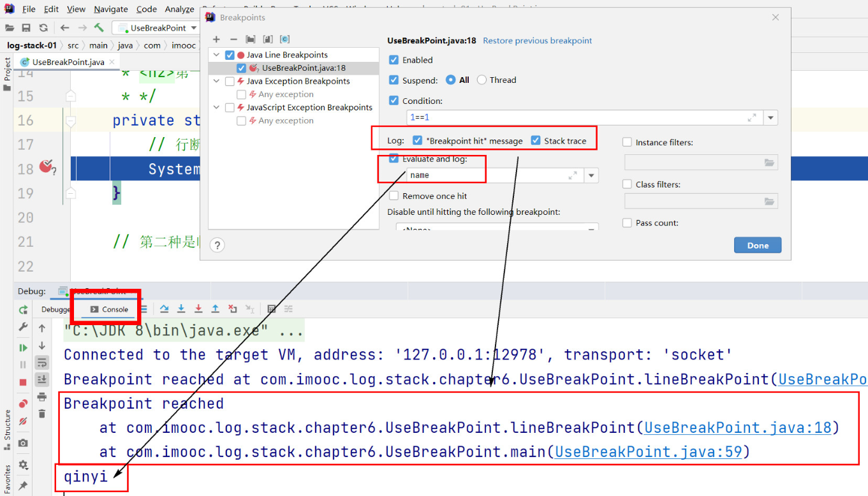Toggle scroll to end of console
This screenshot has width=868, height=496.
pos(42,379)
